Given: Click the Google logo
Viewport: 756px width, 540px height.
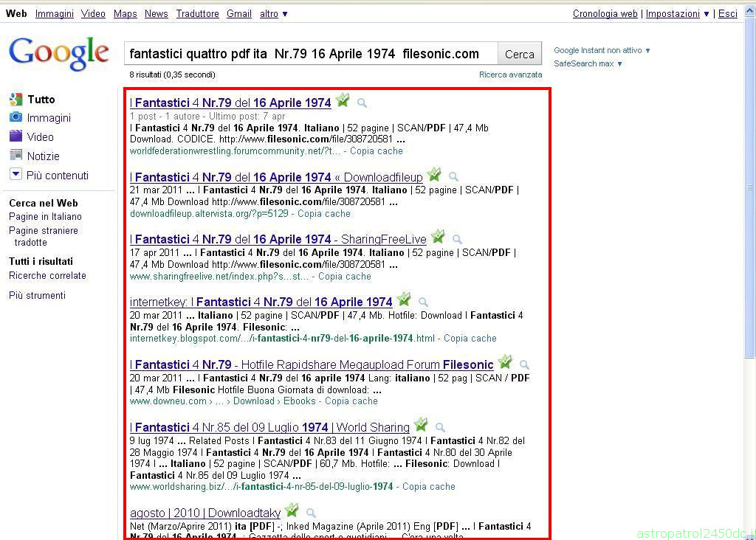Looking at the screenshot, I should pos(59,53).
